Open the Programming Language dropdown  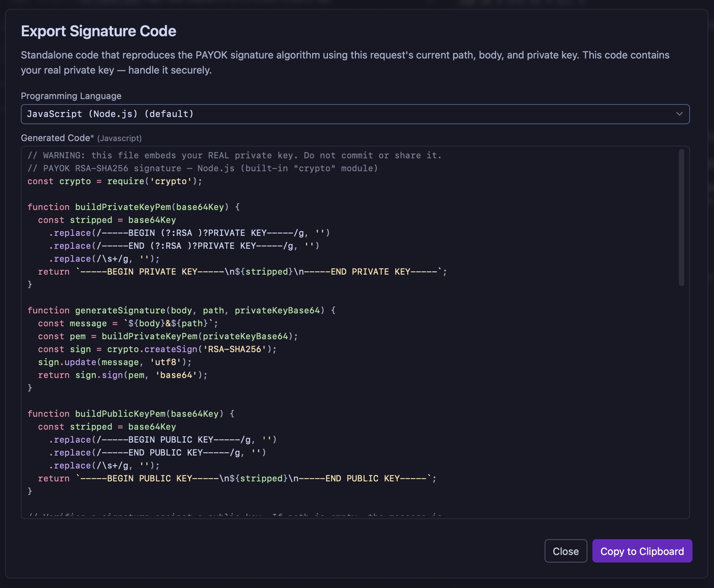[x=355, y=114]
